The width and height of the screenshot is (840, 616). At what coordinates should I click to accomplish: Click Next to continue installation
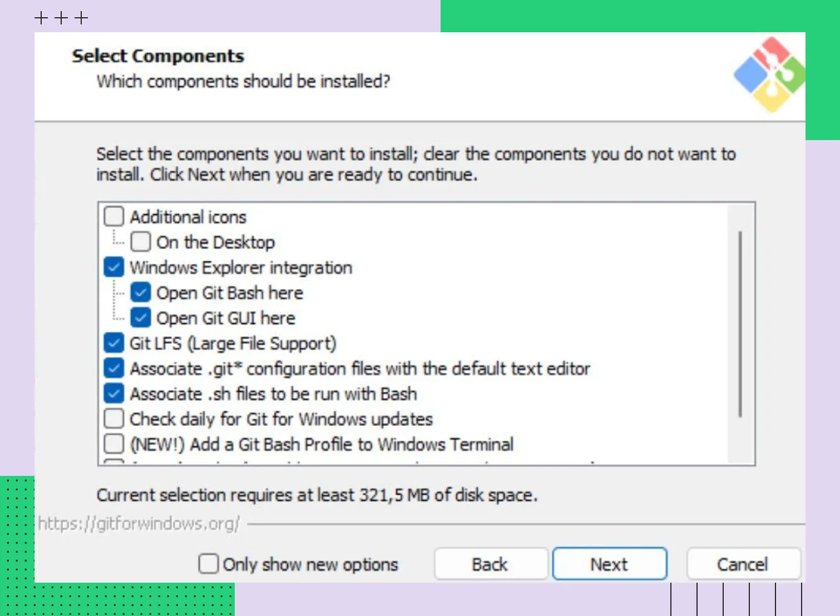coord(609,564)
